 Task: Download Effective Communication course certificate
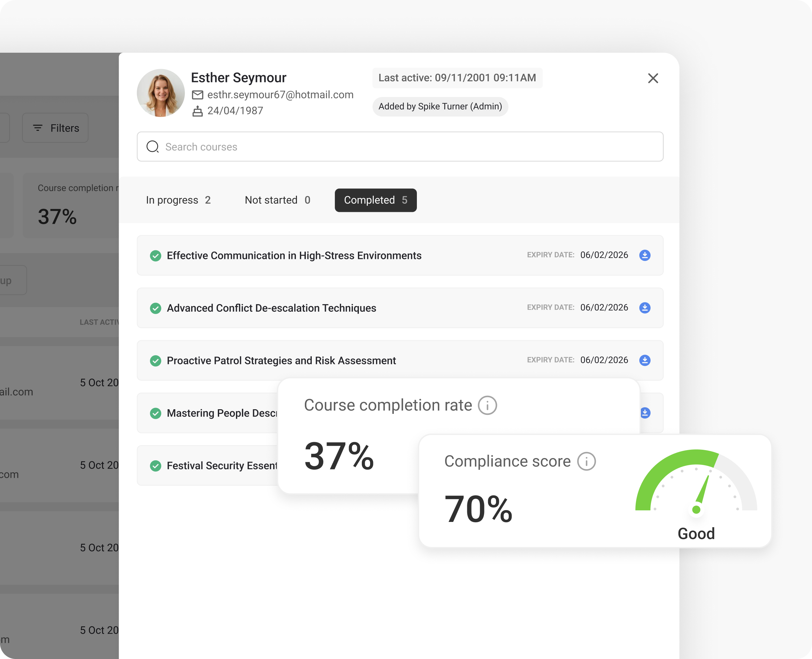645,255
